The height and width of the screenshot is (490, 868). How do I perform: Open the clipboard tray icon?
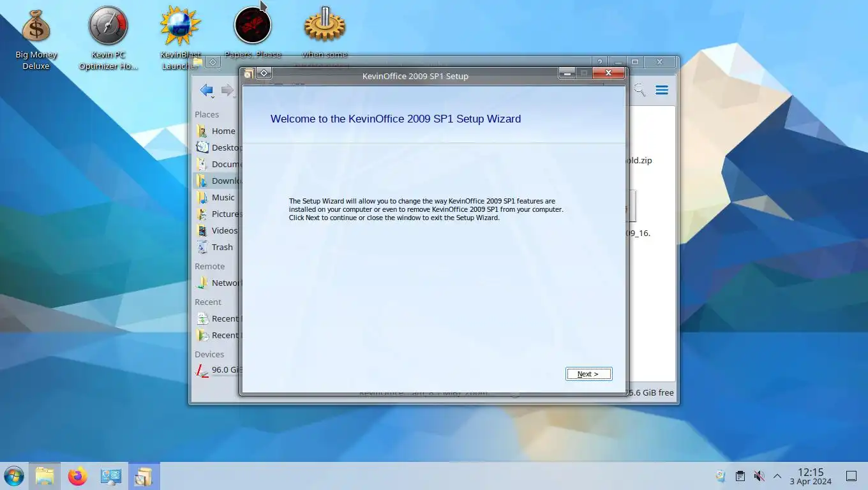tap(740, 476)
